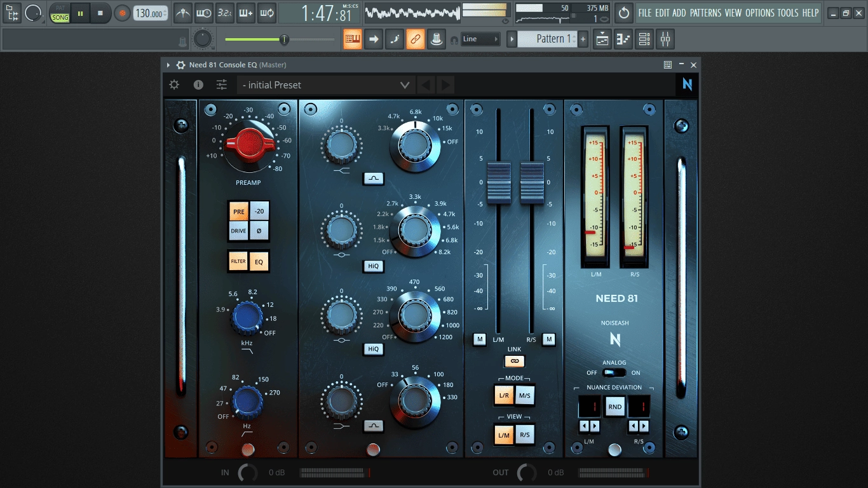Toggle the DRIVE button

pyautogui.click(x=239, y=231)
